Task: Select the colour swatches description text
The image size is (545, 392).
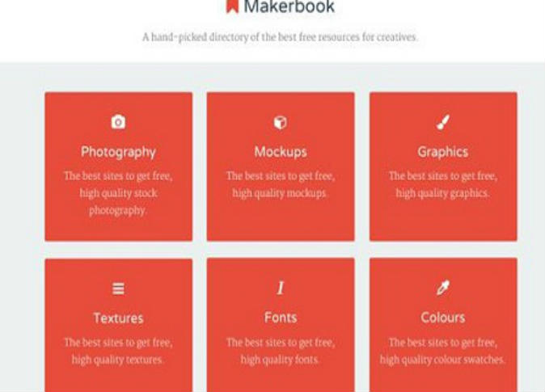Action: [442, 351]
